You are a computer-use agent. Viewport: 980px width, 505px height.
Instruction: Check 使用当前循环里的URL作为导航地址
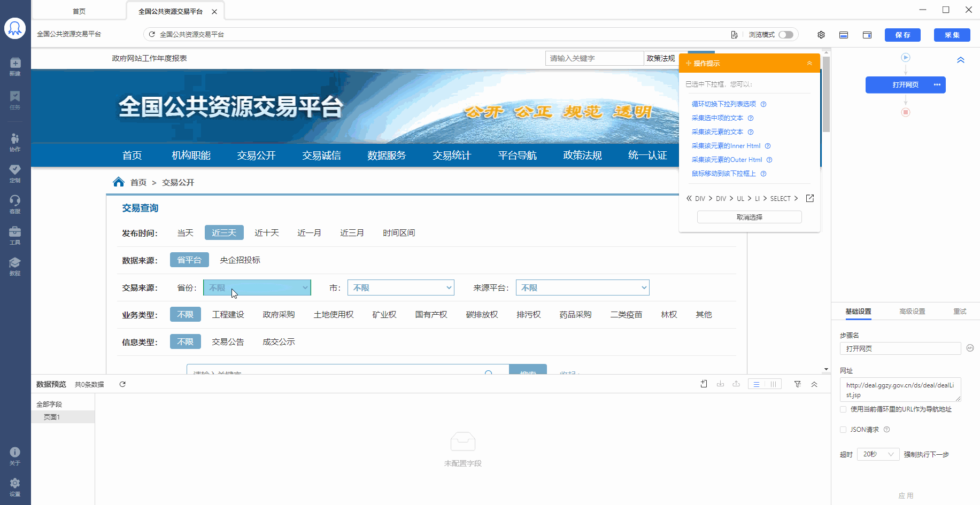[843, 409]
